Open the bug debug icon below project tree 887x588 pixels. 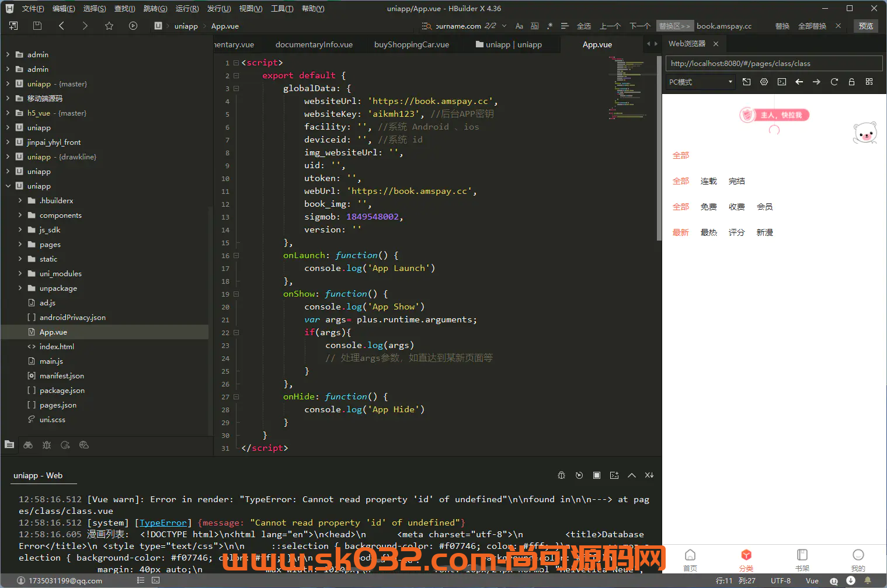tap(47, 445)
